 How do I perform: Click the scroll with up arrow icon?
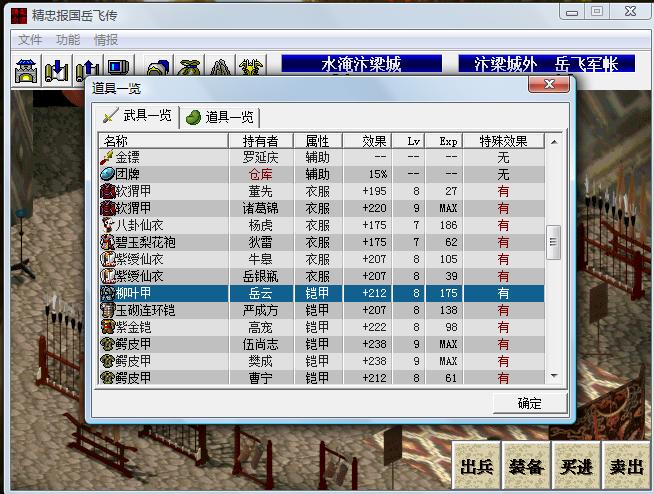click(86, 71)
